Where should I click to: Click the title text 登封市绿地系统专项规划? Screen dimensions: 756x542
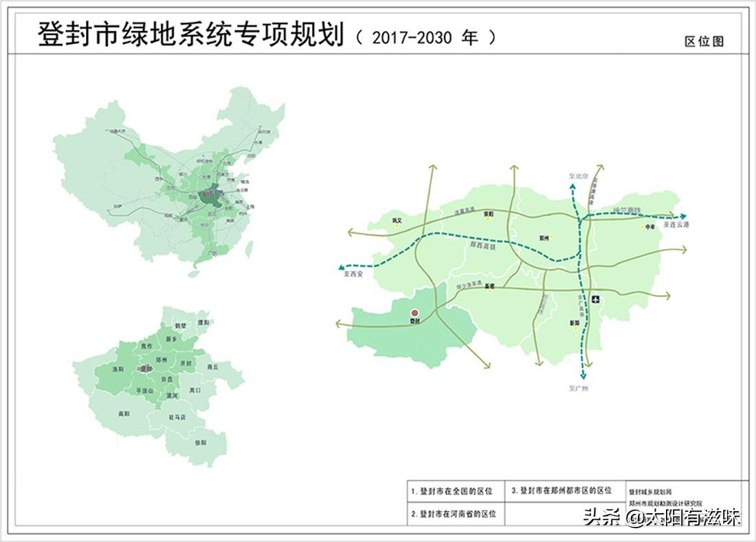tap(191, 34)
